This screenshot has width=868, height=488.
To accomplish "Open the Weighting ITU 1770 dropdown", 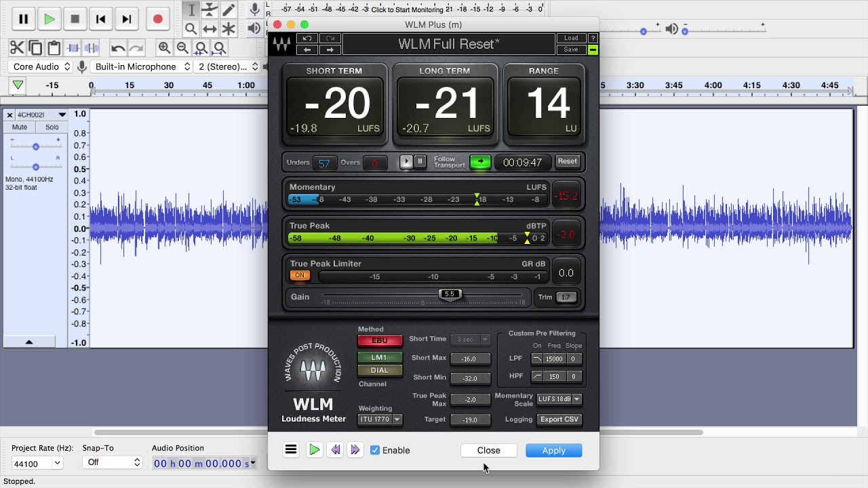I will (380, 420).
